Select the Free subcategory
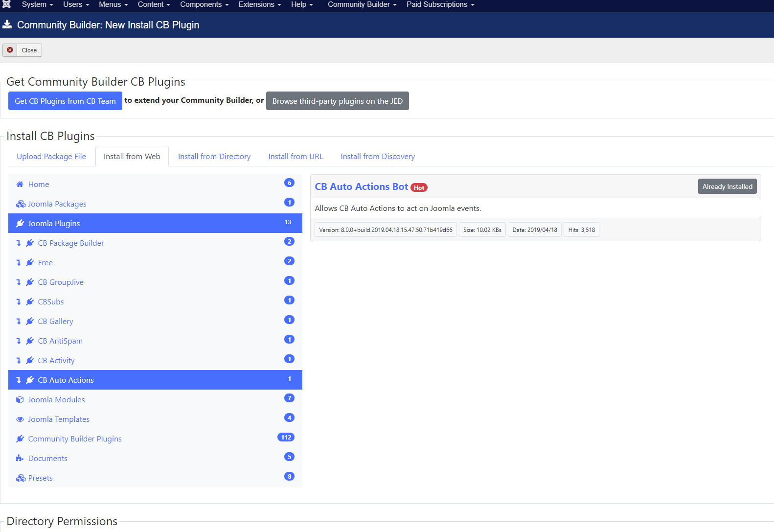Viewport: 774px width, 532px height. click(155, 262)
